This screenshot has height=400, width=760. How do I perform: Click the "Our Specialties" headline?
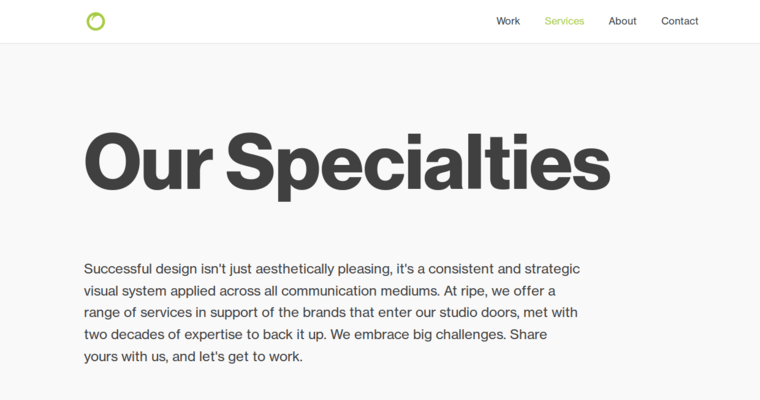pos(347,162)
